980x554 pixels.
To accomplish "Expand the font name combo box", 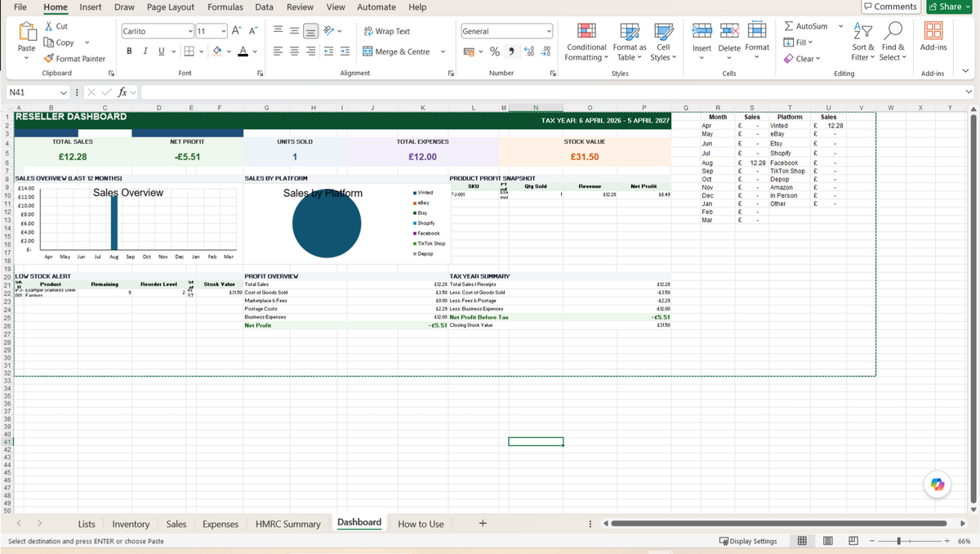I will click(x=190, y=31).
